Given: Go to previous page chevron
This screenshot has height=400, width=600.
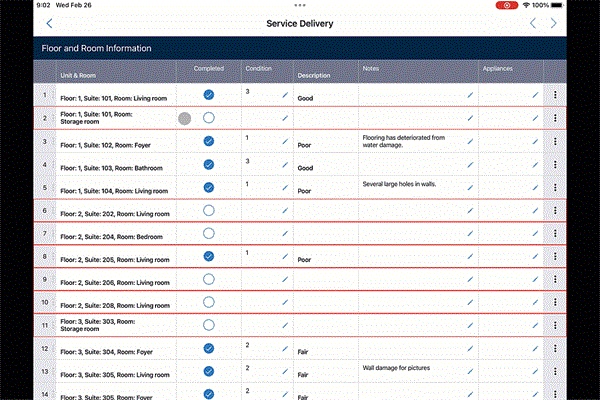Looking at the screenshot, I should point(533,23).
